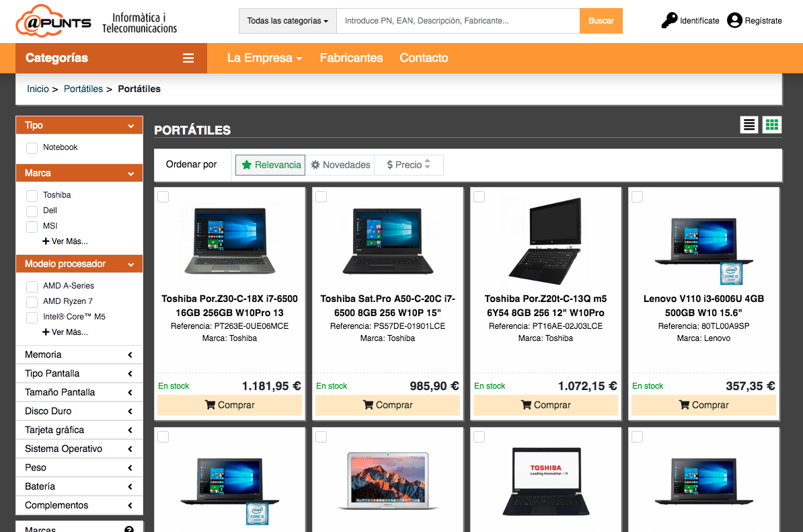The image size is (803, 532).
Task: Click Comprar for the Lenovo V110
Action: tap(703, 405)
